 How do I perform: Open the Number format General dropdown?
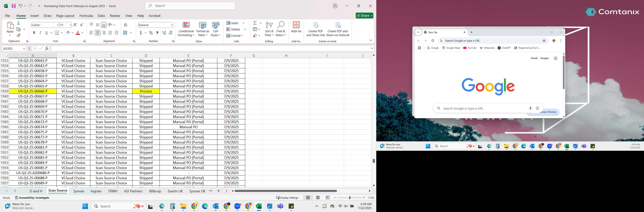coord(171,25)
